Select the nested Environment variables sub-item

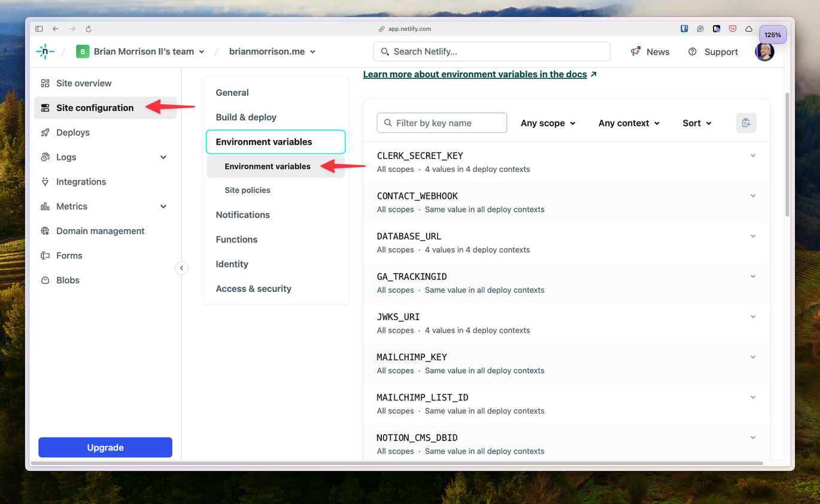[x=276, y=166]
